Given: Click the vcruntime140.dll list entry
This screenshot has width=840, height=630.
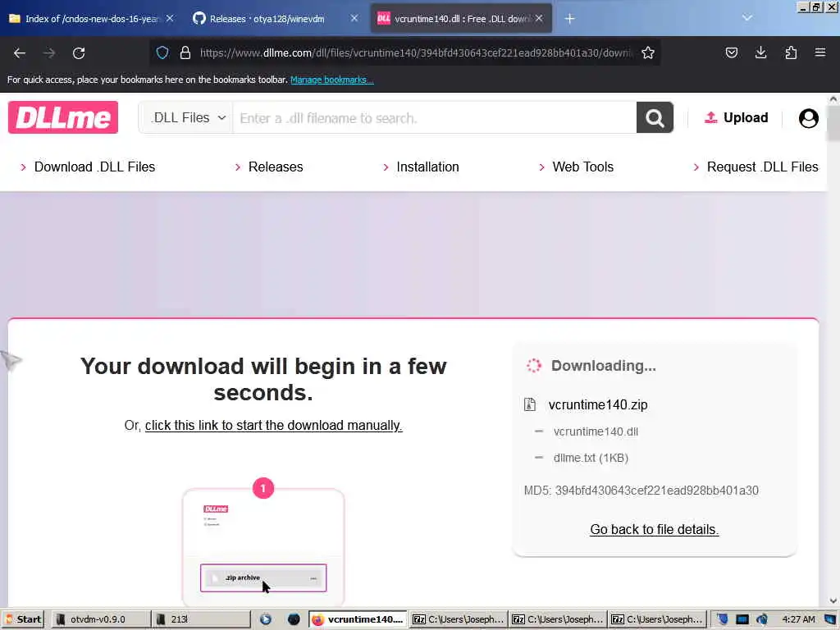Looking at the screenshot, I should click(596, 431).
